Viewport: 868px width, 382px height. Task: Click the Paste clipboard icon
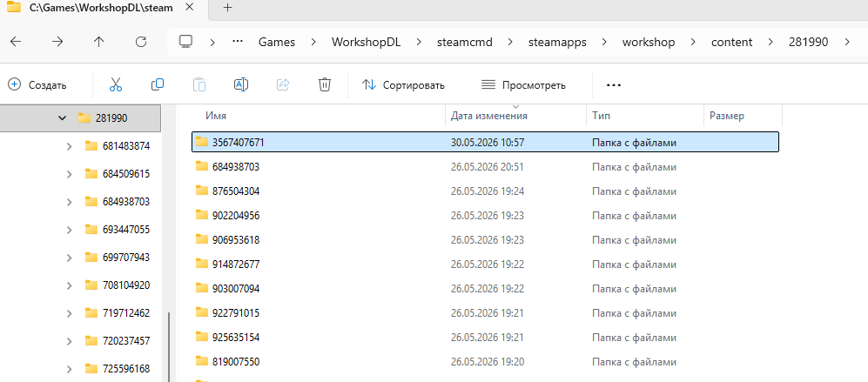click(x=199, y=84)
